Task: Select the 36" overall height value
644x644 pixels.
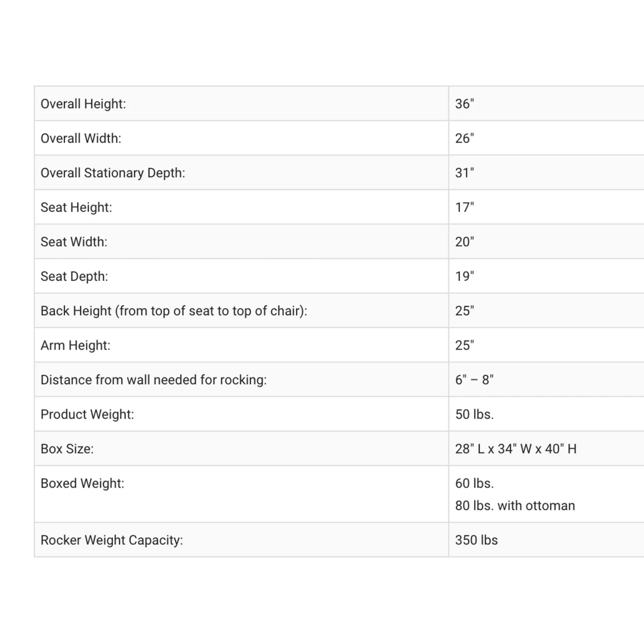Action: 464,104
